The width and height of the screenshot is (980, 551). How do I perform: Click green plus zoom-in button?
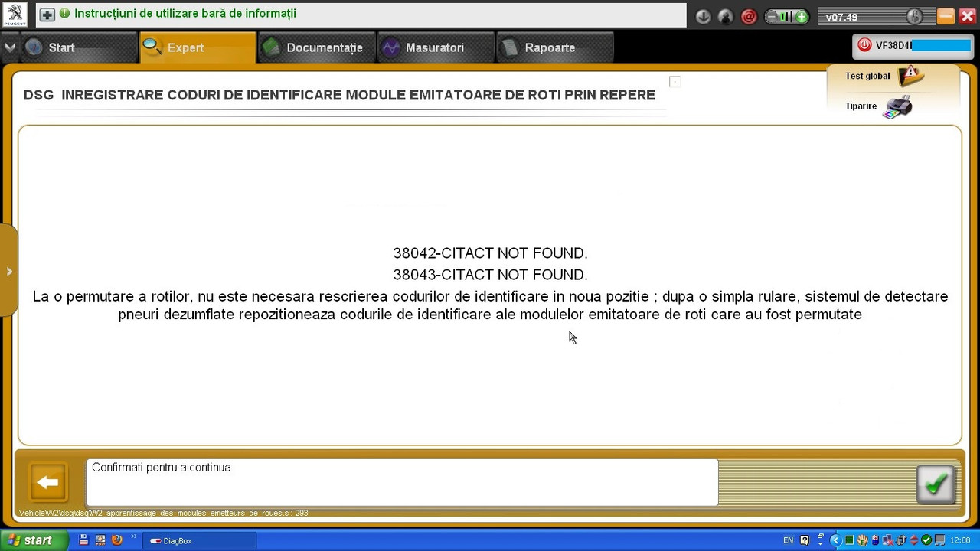801,17
